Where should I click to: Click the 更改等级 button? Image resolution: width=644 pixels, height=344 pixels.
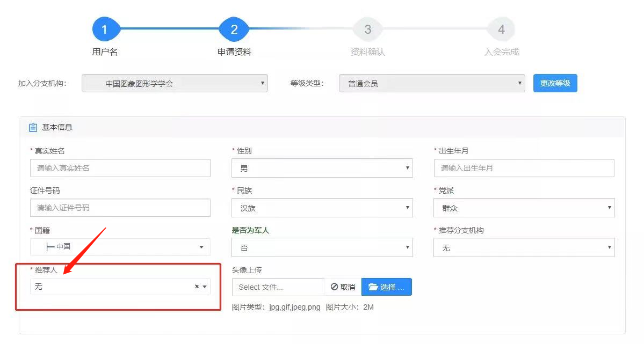coord(555,83)
